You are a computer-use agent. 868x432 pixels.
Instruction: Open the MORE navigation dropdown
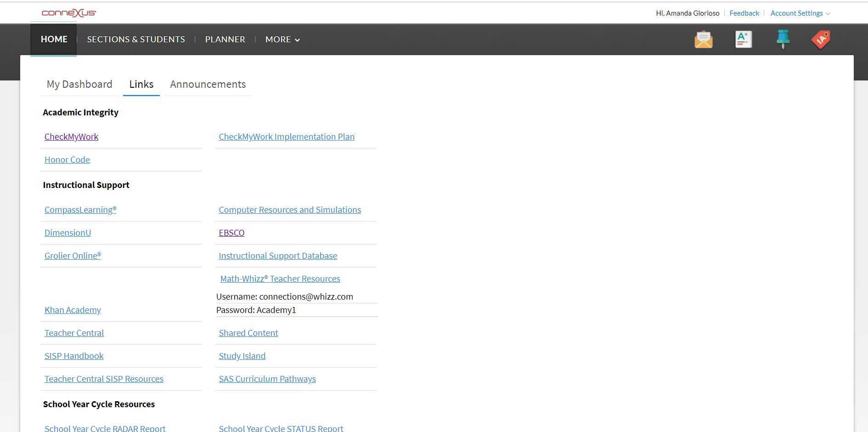(282, 39)
